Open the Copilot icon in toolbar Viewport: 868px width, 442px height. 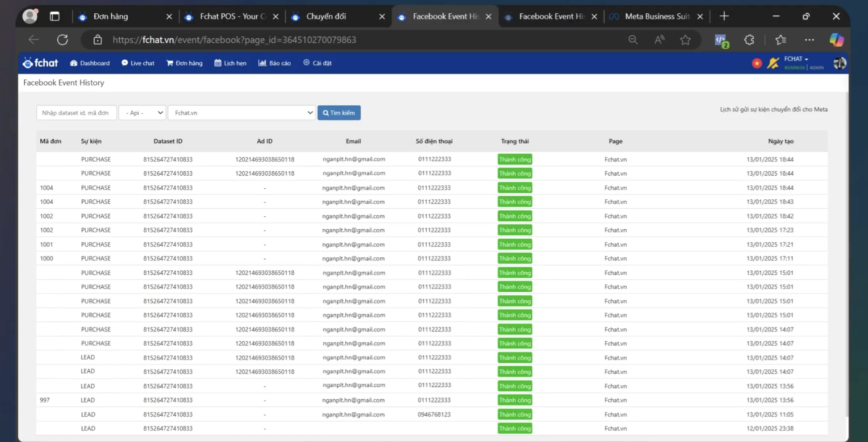[836, 40]
